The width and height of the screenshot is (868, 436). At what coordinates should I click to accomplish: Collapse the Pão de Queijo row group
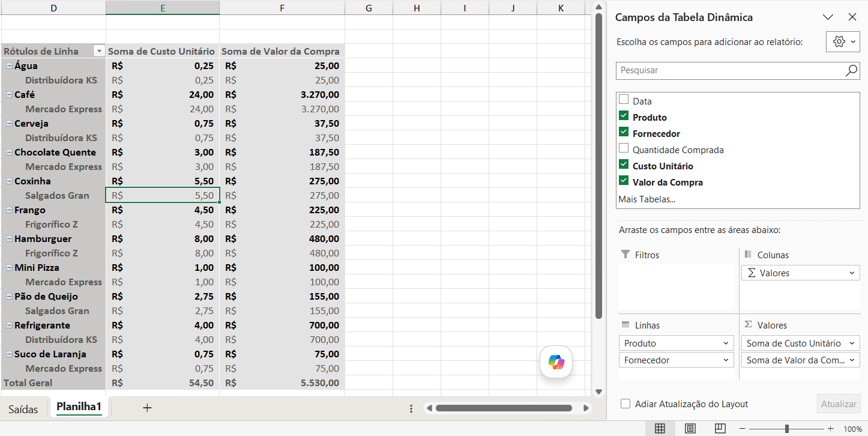9,296
